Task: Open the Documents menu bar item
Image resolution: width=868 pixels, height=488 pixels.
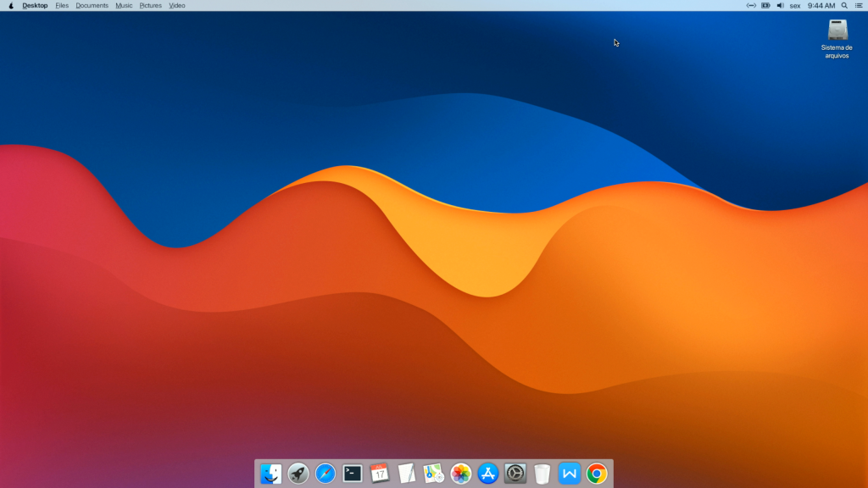Action: click(x=92, y=6)
